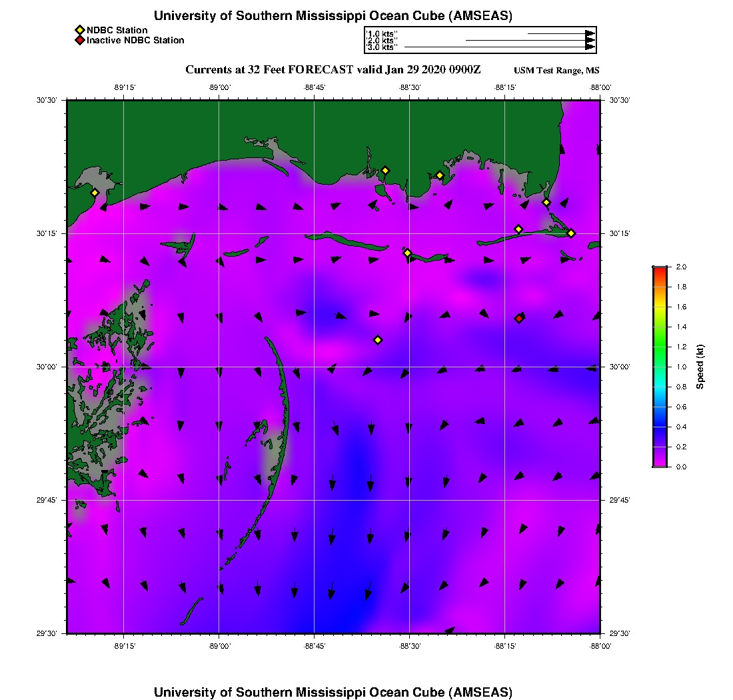Click the "NDBC Station" legend label
This screenshot has height=700, width=733.
pyautogui.click(x=117, y=30)
